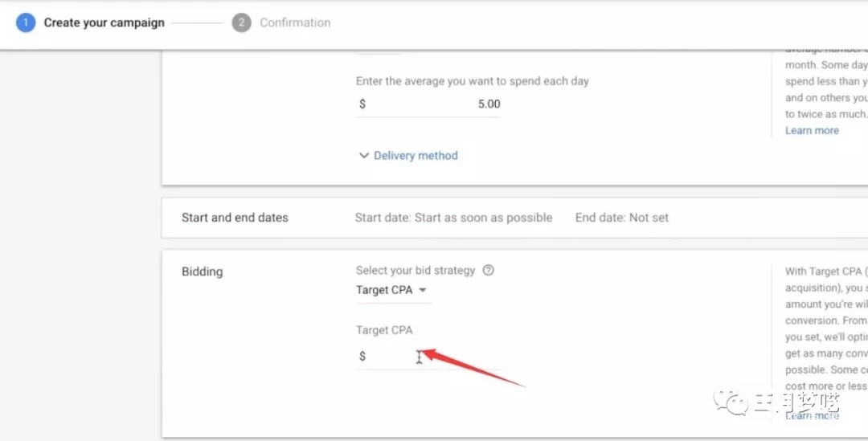Click the dollar sign in Target CPA field
This screenshot has height=441, width=868.
362,356
